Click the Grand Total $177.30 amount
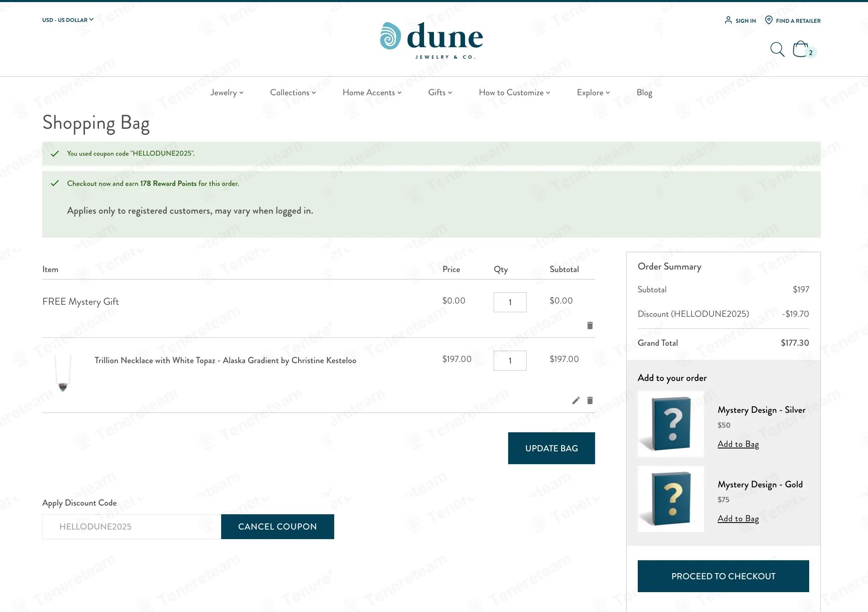The height and width of the screenshot is (612, 868). (795, 343)
